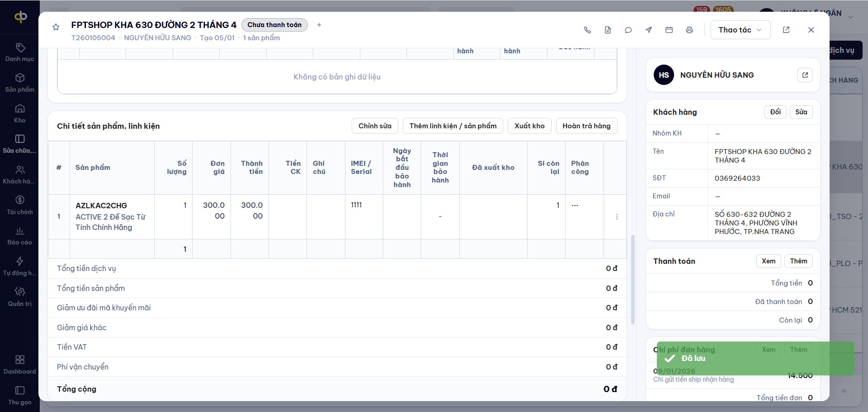Click the Phí vận chuyển row

coord(337,367)
